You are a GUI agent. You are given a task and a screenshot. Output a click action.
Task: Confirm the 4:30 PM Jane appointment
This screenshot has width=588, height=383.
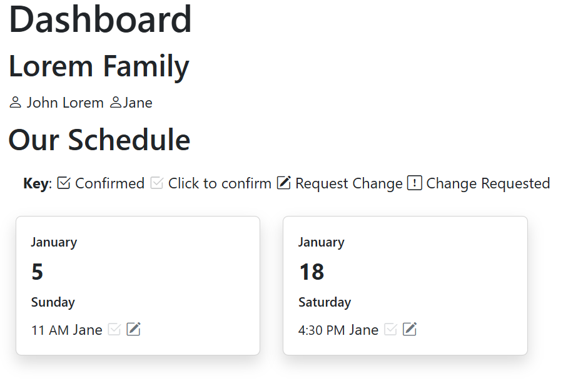click(x=390, y=329)
